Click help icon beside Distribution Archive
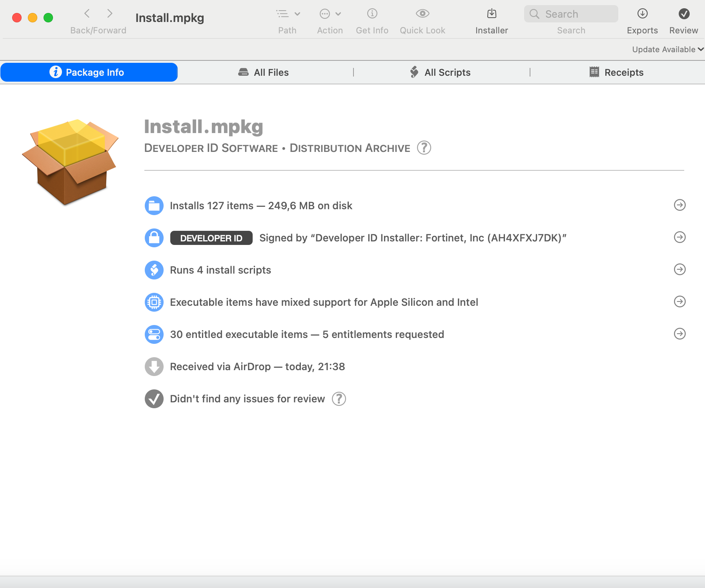 (424, 148)
